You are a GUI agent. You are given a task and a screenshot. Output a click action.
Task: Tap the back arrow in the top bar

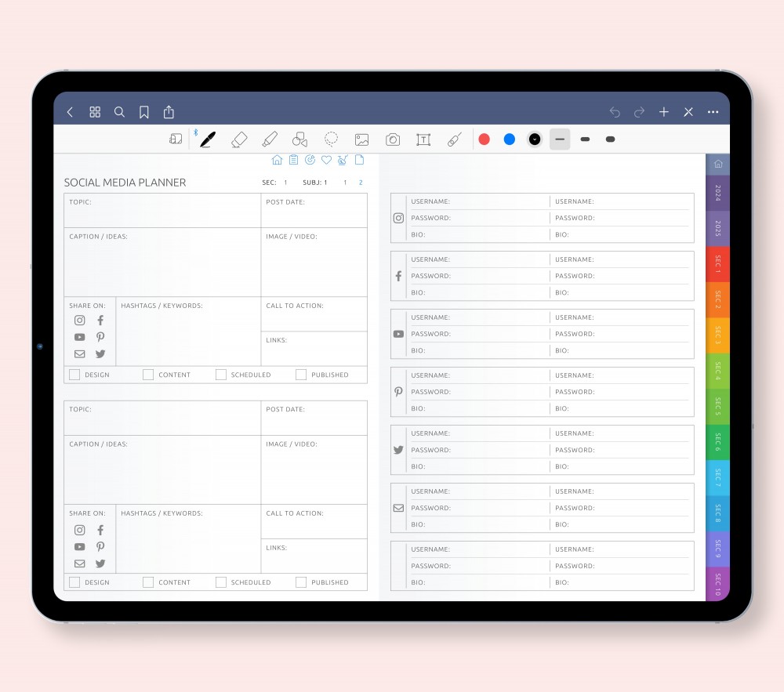70,112
